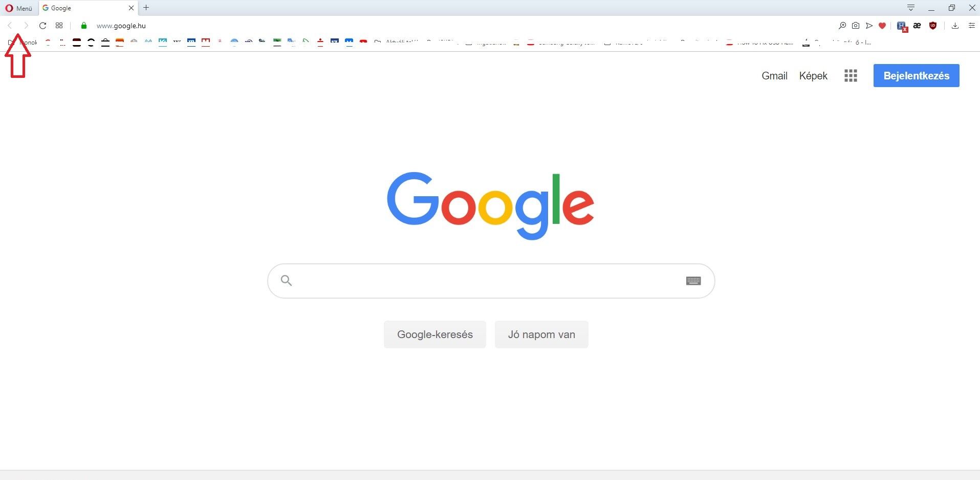Expand the tab list menu in the title bar
980x480 pixels.
[911, 8]
